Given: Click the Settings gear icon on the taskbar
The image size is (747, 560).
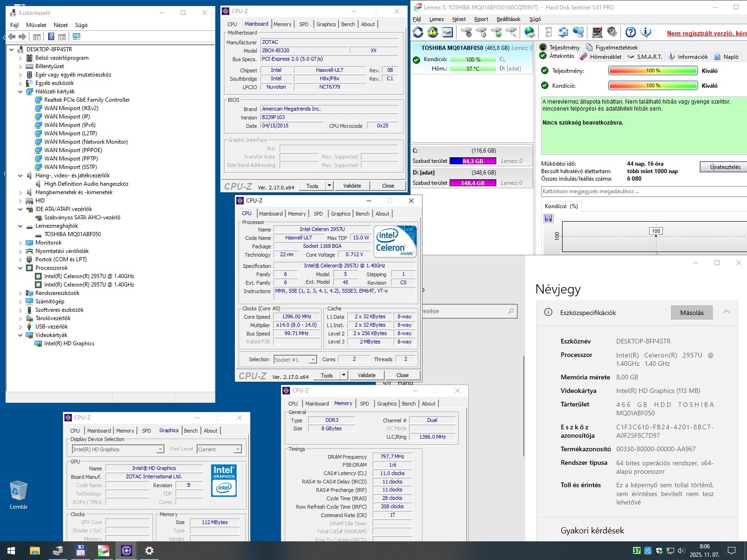Looking at the screenshot, I should point(149,551).
